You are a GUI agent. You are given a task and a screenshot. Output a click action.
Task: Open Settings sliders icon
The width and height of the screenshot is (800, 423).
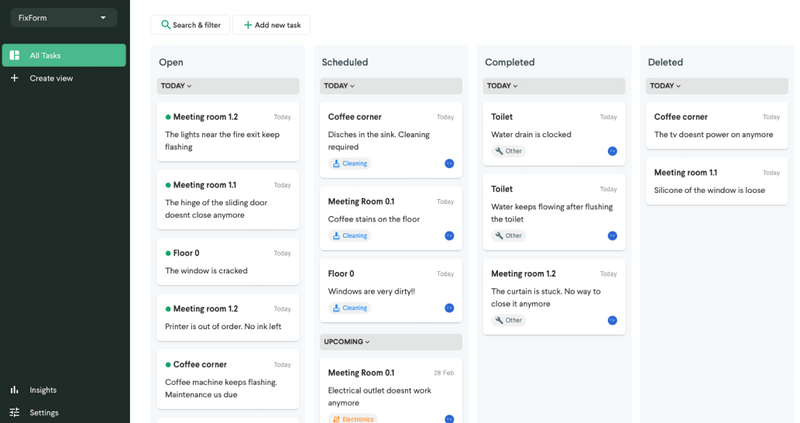14,412
